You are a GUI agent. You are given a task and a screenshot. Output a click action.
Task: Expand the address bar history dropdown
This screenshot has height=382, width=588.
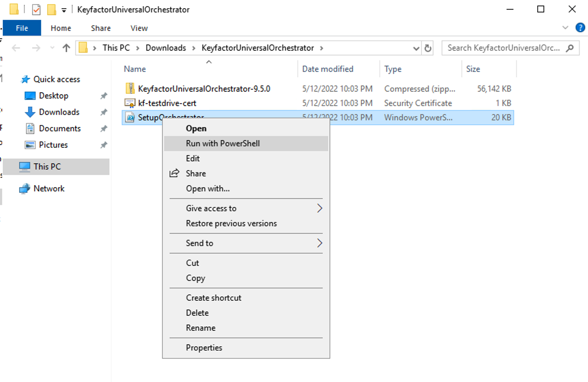416,48
